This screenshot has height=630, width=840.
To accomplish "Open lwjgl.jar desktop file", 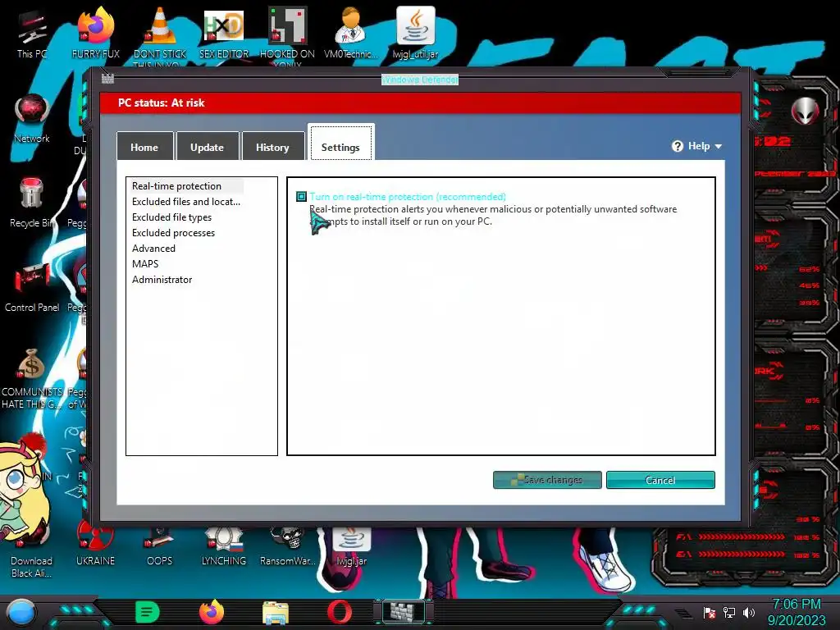I will coord(351,546).
